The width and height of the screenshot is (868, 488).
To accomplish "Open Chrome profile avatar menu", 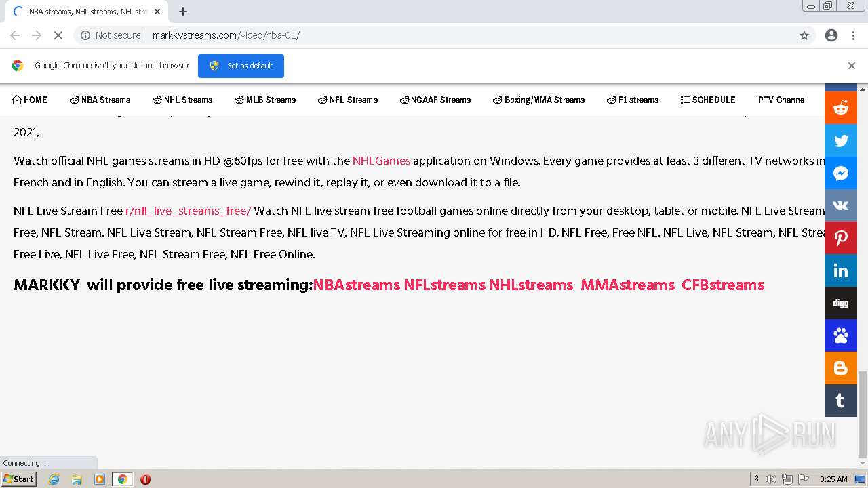I will (831, 35).
